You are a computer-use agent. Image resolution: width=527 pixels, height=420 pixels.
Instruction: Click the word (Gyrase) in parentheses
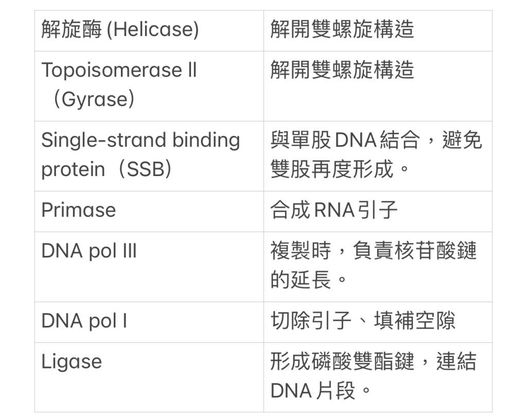pos(93,99)
